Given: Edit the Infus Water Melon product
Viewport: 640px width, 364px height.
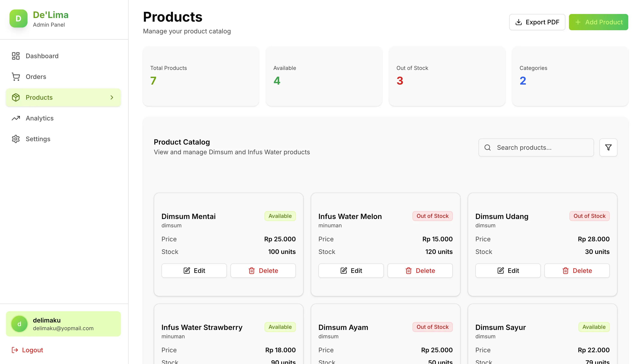Looking at the screenshot, I should (351, 270).
